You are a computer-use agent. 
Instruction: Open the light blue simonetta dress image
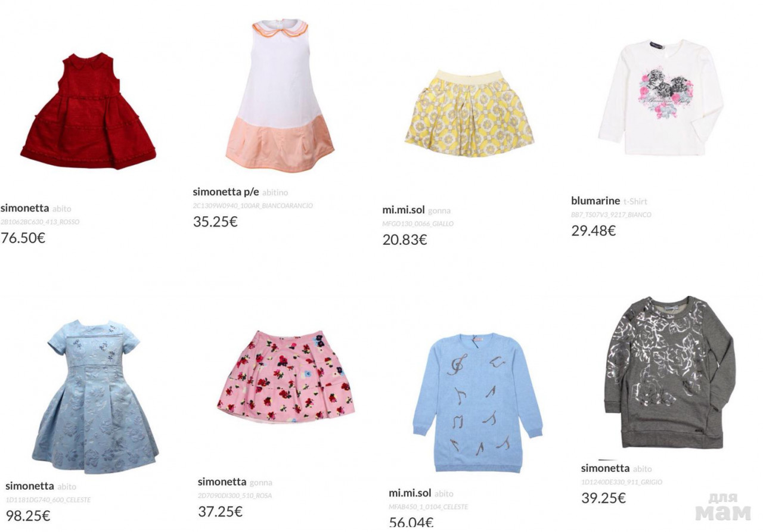pyautogui.click(x=95, y=397)
